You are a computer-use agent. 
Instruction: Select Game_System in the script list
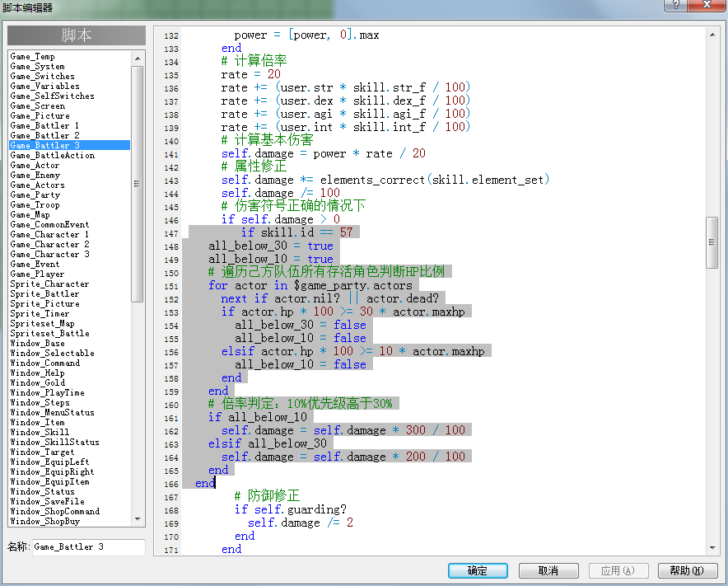click(70, 67)
